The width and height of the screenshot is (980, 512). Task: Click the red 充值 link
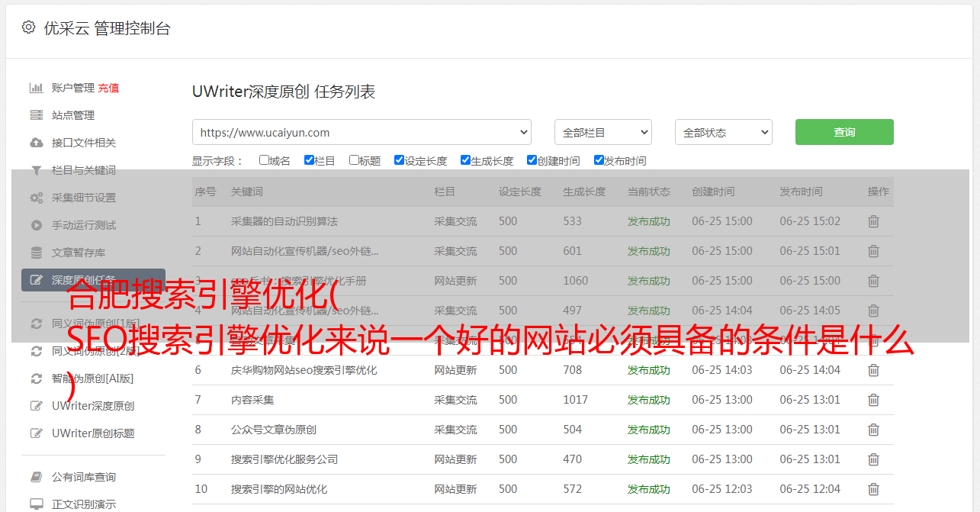click(x=108, y=88)
